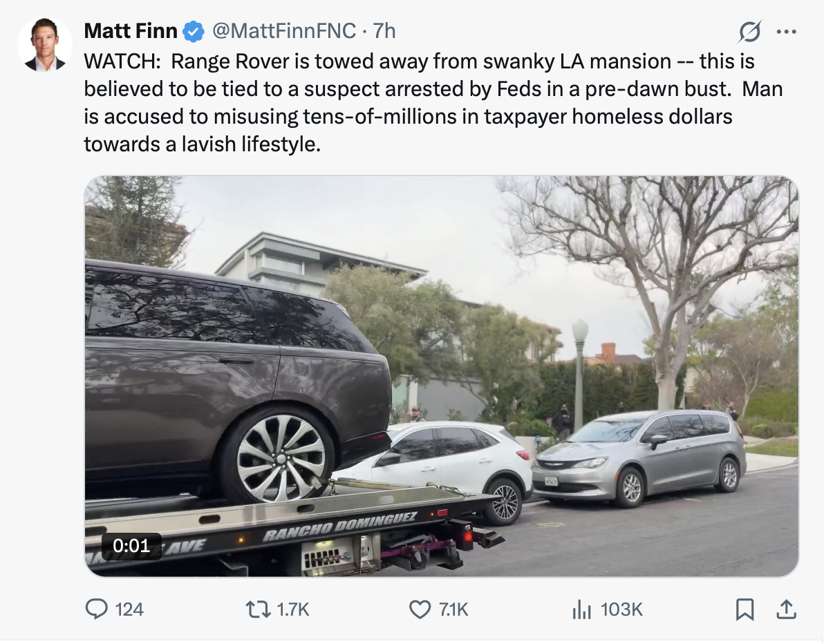
Task: Click the share post icon
Action: click(x=785, y=609)
